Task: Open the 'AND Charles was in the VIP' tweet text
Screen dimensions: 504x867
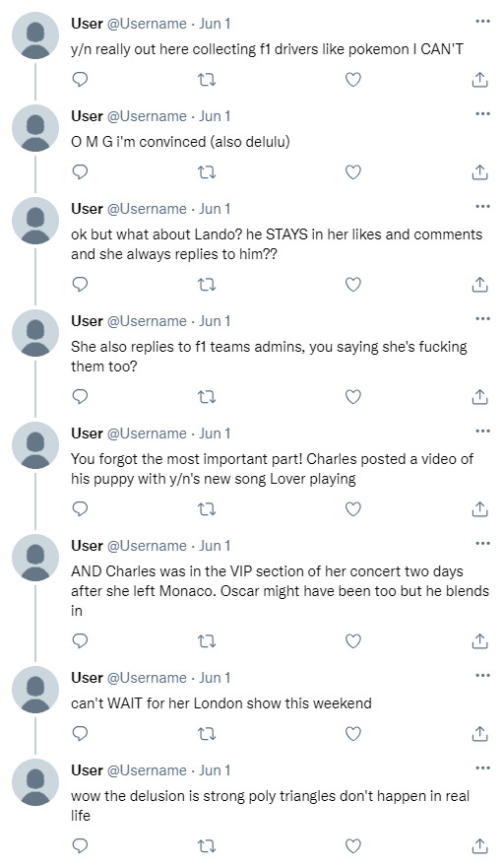Action: pyautogui.click(x=280, y=591)
